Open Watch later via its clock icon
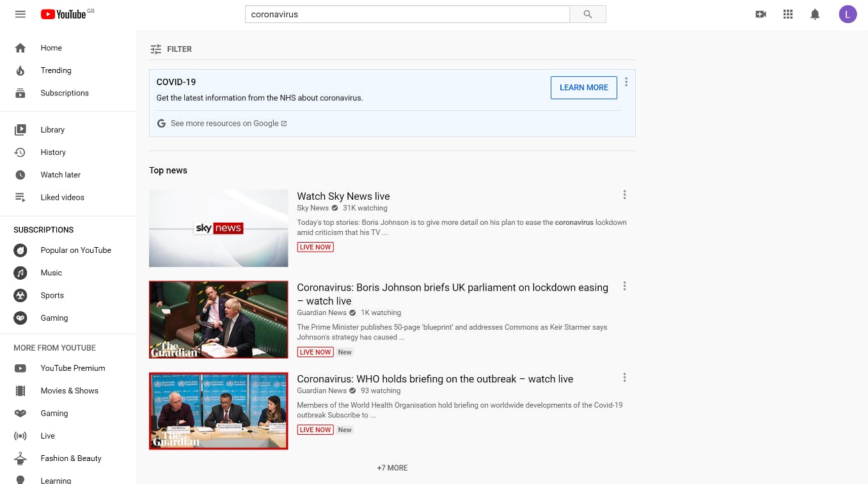The height and width of the screenshot is (484, 868). click(20, 175)
